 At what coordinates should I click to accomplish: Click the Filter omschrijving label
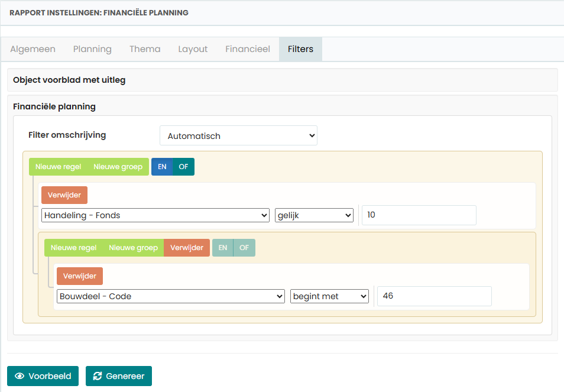click(67, 135)
